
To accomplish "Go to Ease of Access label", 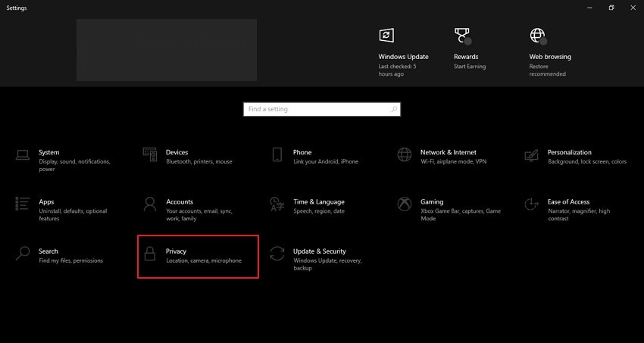I will (568, 202).
